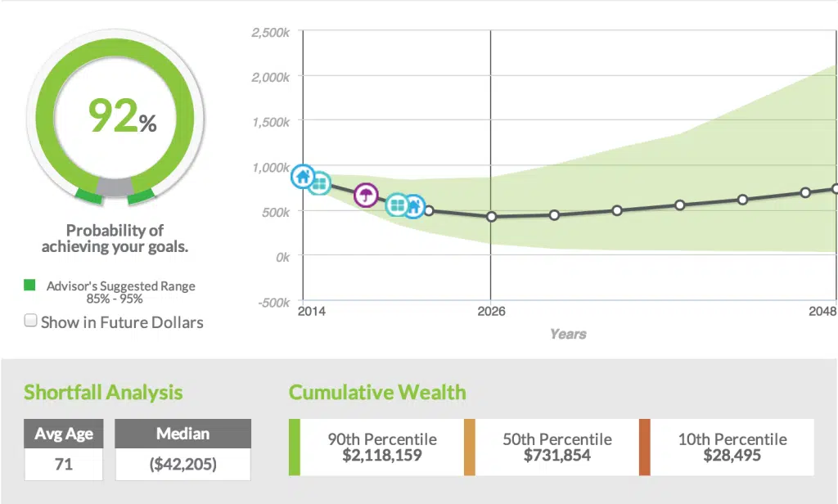
Task: Click the Advisor's Suggested Range green swatch
Action: 30,286
